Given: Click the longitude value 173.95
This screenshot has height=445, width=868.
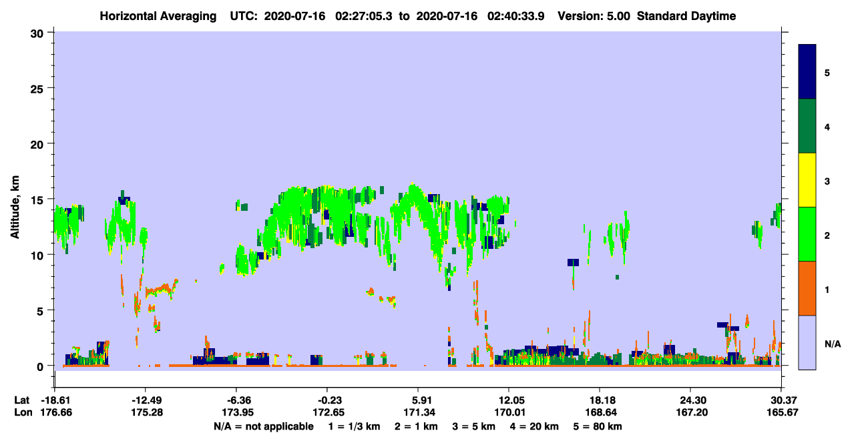Looking at the screenshot, I should pyautogui.click(x=236, y=413).
